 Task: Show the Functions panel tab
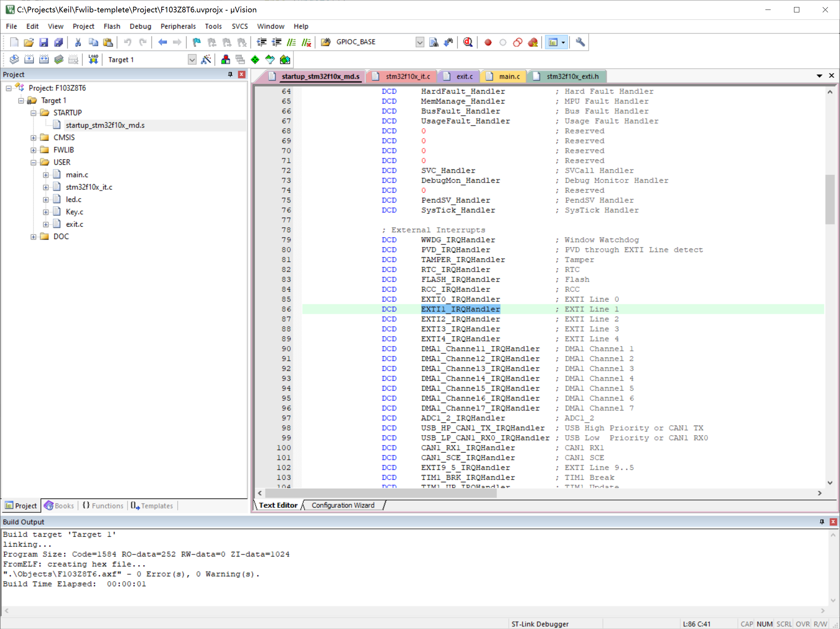[103, 506]
